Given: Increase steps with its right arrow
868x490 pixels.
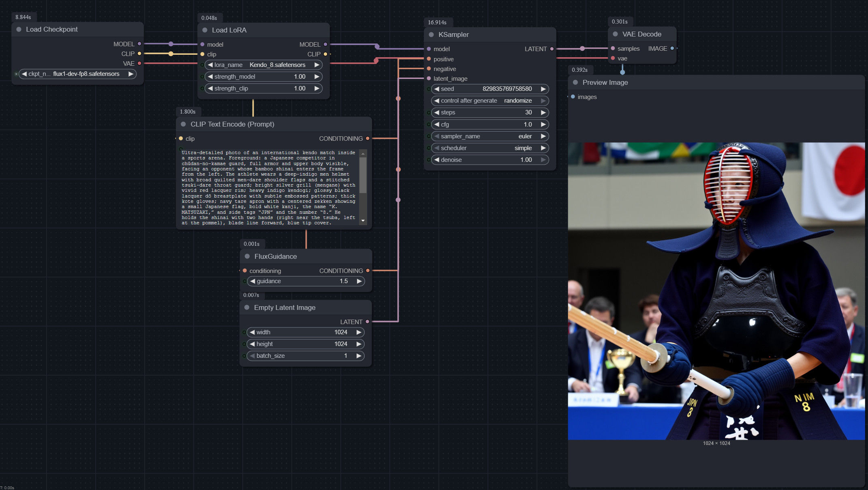Looking at the screenshot, I should 543,112.
